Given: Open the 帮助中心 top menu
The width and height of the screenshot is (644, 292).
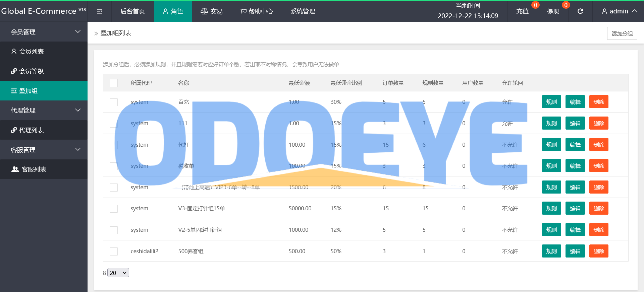Looking at the screenshot, I should tap(257, 11).
